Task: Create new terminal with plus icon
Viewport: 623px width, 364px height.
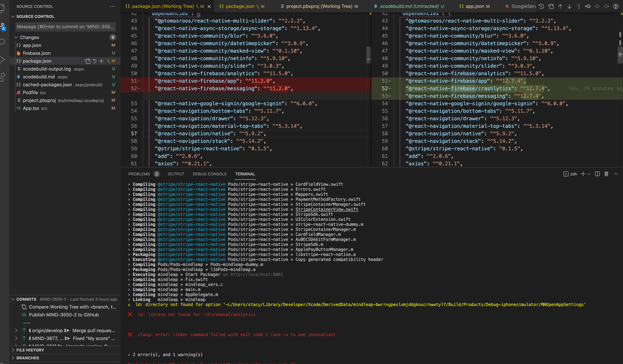Action: (583, 174)
